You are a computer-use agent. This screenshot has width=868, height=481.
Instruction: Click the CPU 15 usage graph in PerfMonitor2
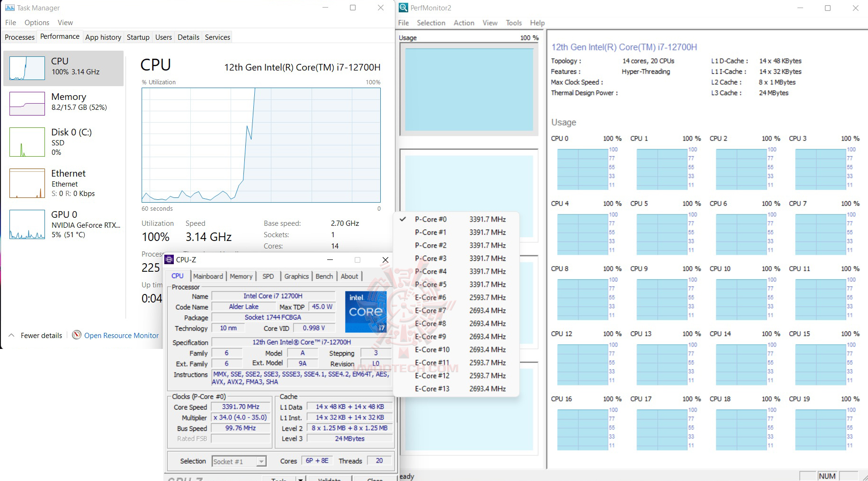821,365
